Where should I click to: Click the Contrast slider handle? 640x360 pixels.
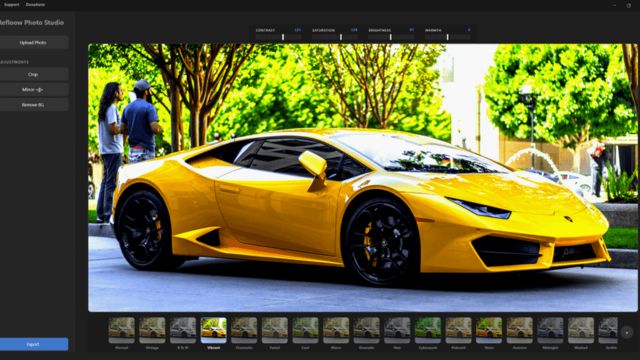point(283,37)
